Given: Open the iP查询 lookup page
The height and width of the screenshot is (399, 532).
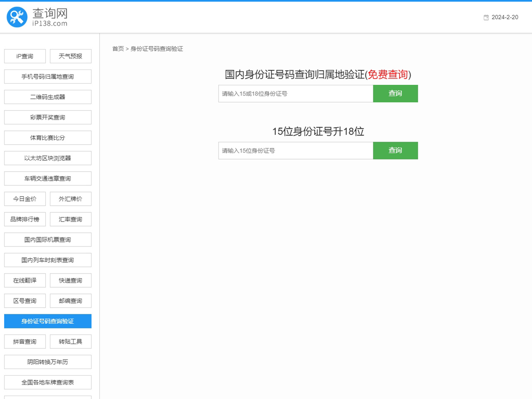Looking at the screenshot, I should [x=25, y=56].
